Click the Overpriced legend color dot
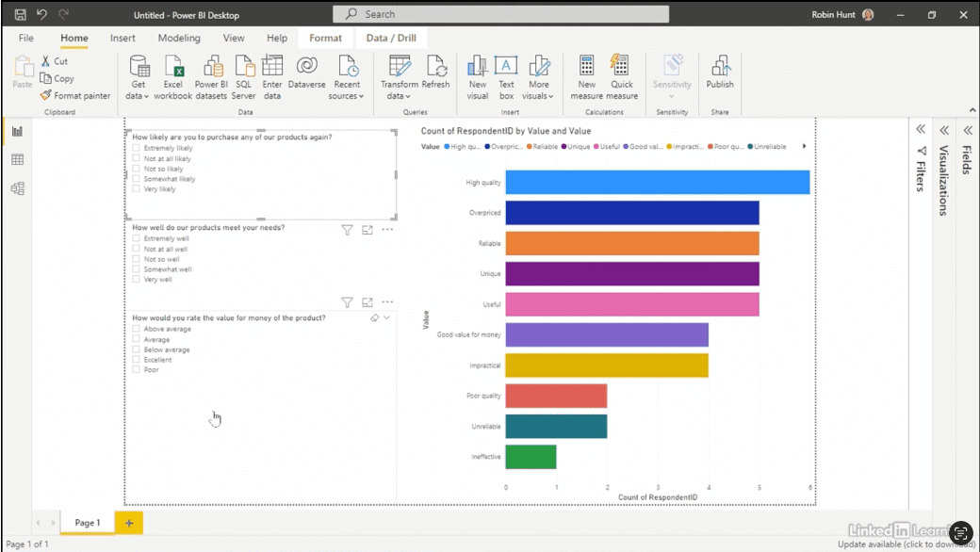Image resolution: width=980 pixels, height=552 pixels. coord(487,147)
